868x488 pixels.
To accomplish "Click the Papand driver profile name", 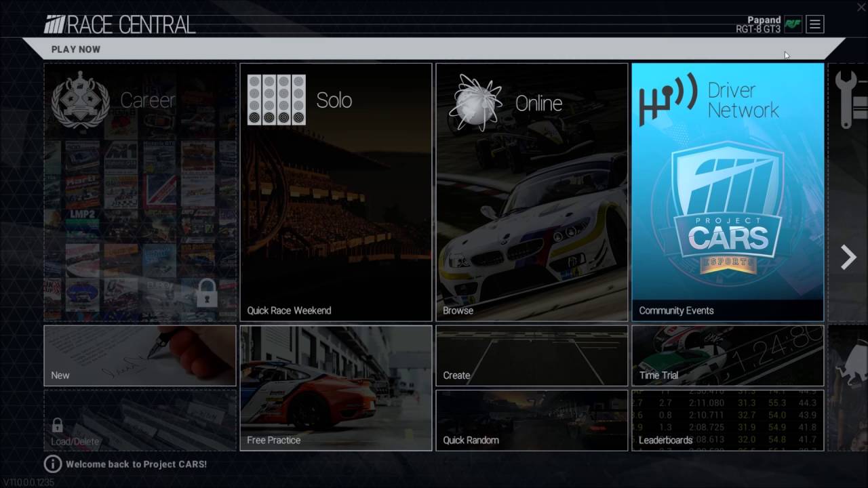I will pyautogui.click(x=764, y=20).
